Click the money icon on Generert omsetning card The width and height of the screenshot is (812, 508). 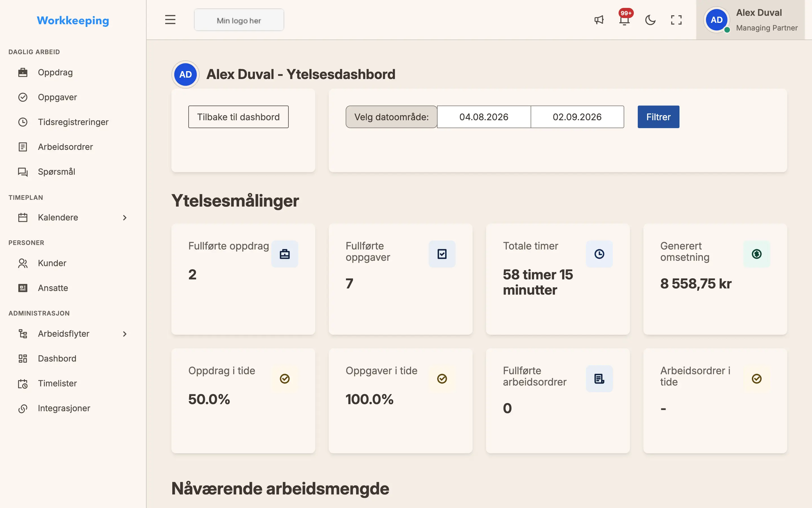pyautogui.click(x=757, y=254)
